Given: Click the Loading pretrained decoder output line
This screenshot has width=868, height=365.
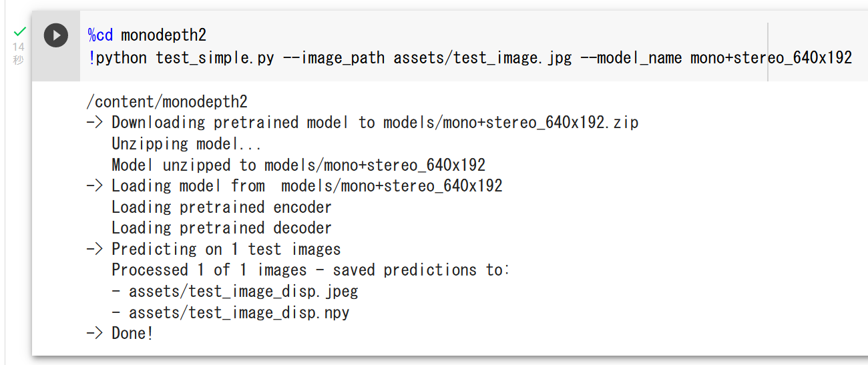Looking at the screenshot, I should (x=222, y=228).
